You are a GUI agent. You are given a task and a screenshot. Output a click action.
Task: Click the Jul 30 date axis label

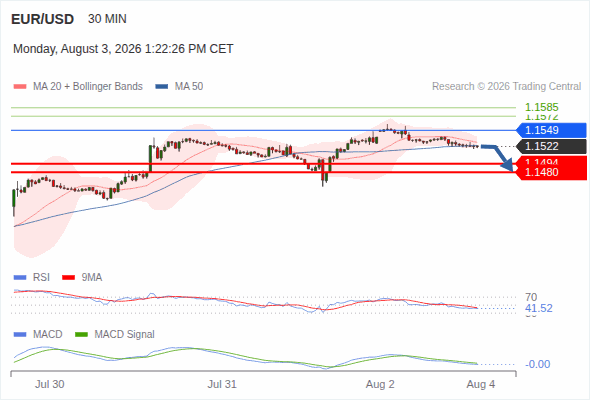click(50, 384)
